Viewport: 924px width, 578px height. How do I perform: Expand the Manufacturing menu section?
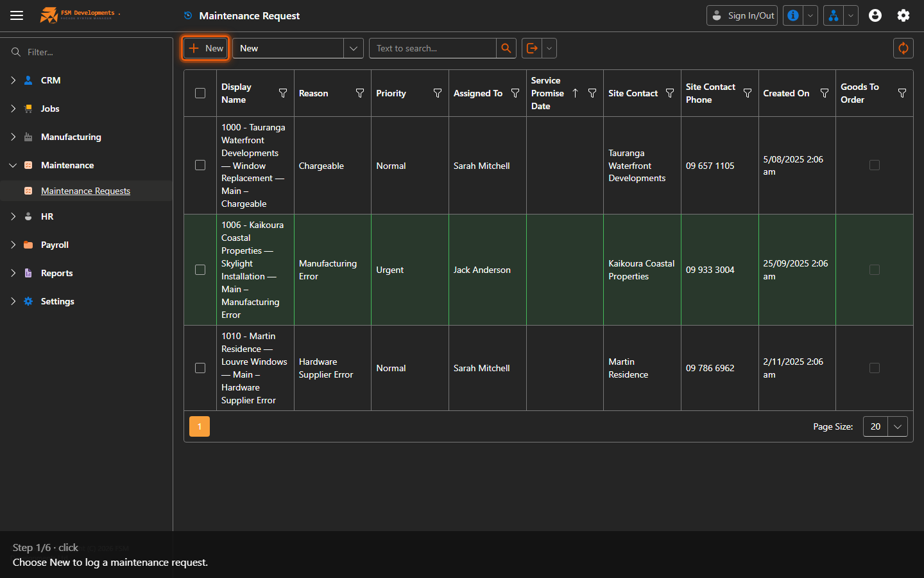tap(13, 137)
